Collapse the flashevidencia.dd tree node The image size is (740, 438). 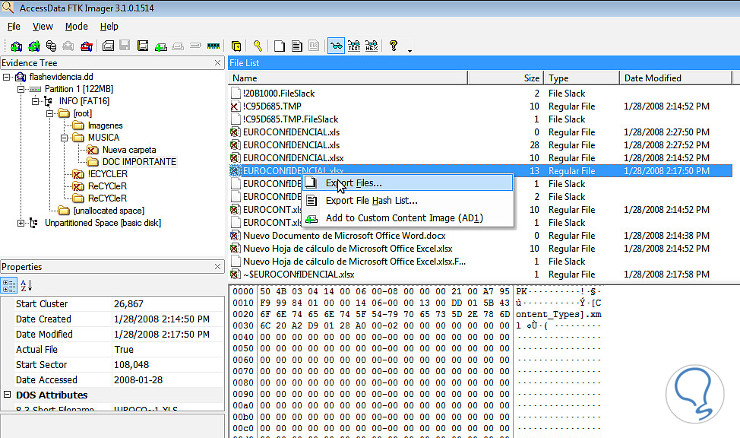7,77
